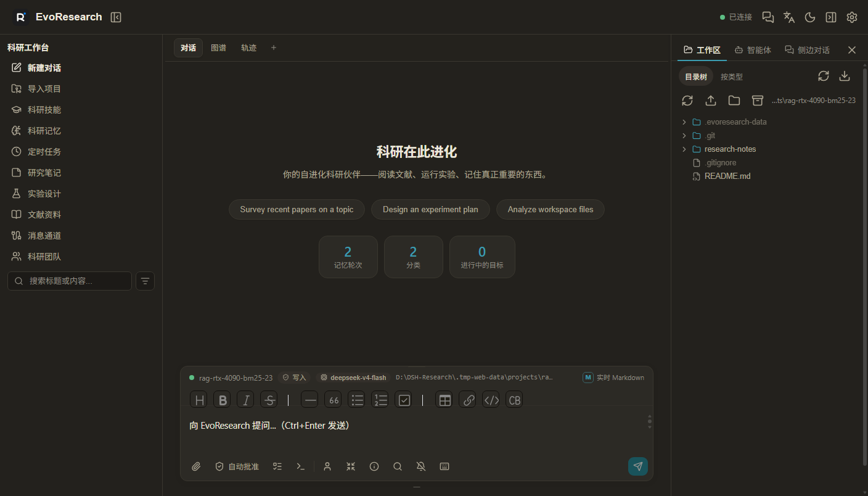Insert a heading with the H button
Screen dimensions: 868x496
[200, 400]
